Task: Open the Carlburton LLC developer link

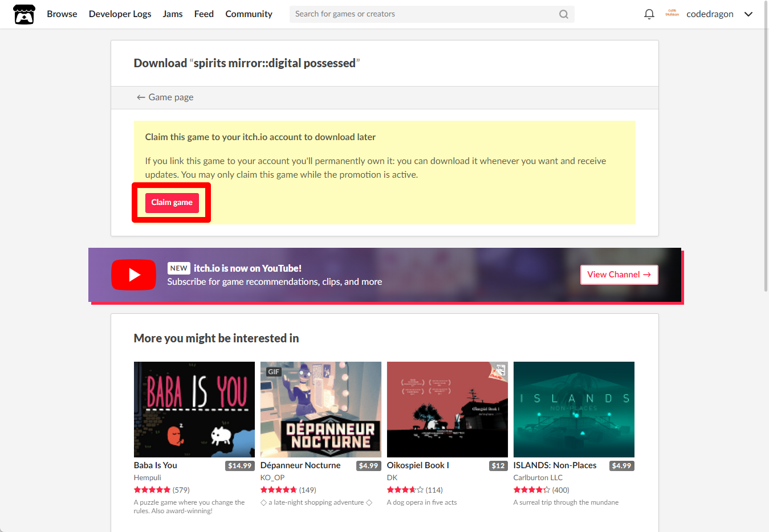Action: pos(538,478)
